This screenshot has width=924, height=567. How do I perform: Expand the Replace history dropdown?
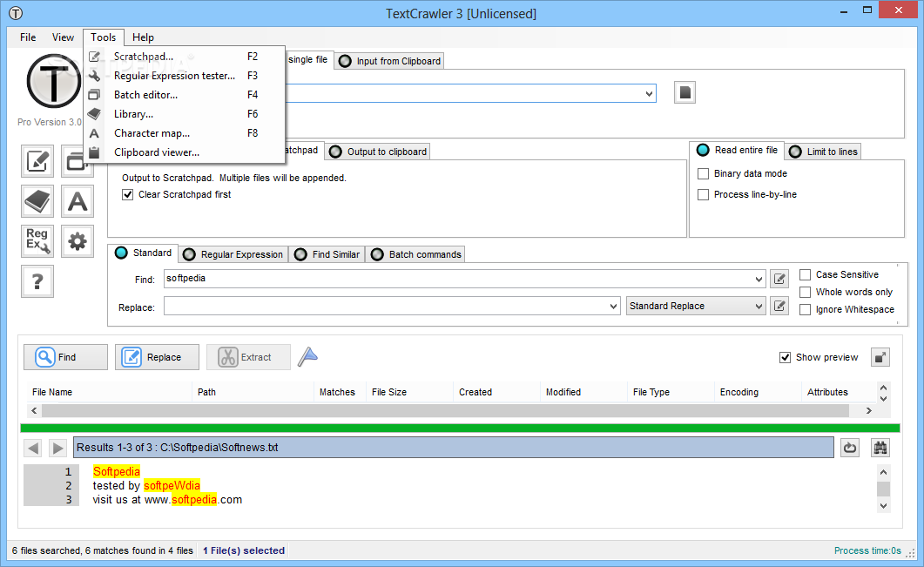click(x=613, y=307)
